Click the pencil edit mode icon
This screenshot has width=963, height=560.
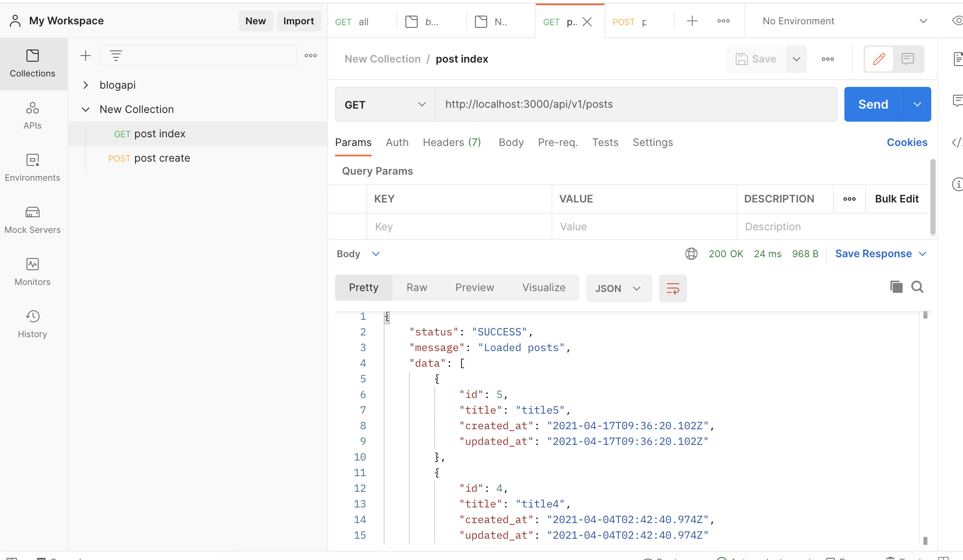point(879,59)
